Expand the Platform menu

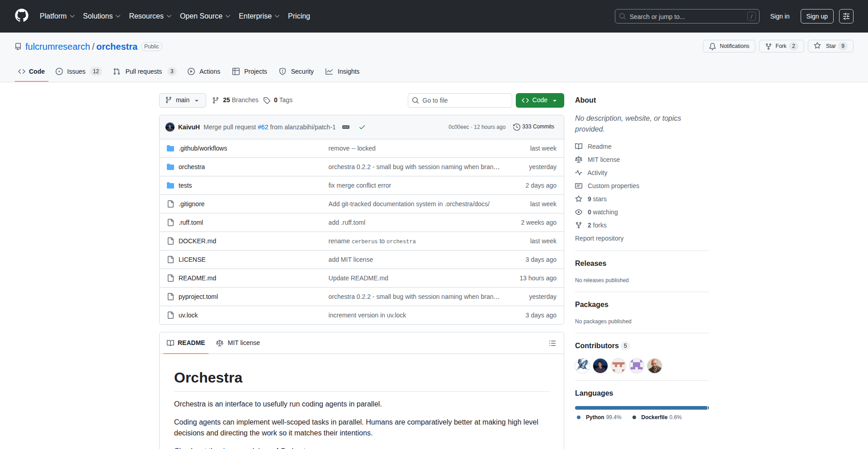pyautogui.click(x=57, y=16)
